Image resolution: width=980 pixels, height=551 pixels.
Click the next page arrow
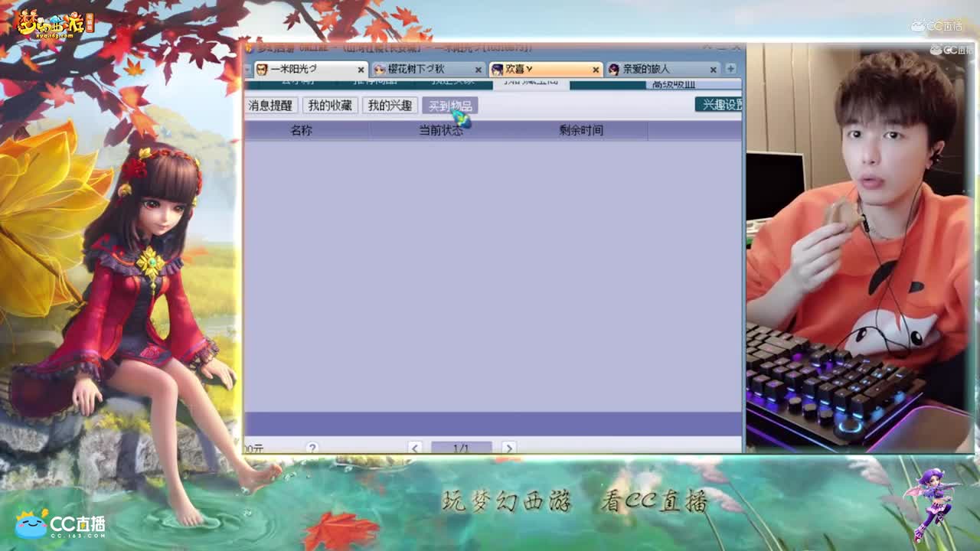point(508,448)
